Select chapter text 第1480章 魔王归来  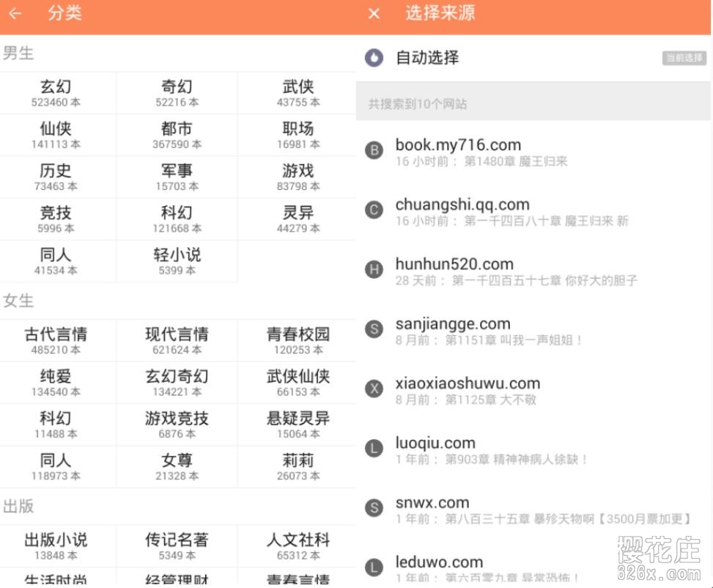(x=516, y=161)
